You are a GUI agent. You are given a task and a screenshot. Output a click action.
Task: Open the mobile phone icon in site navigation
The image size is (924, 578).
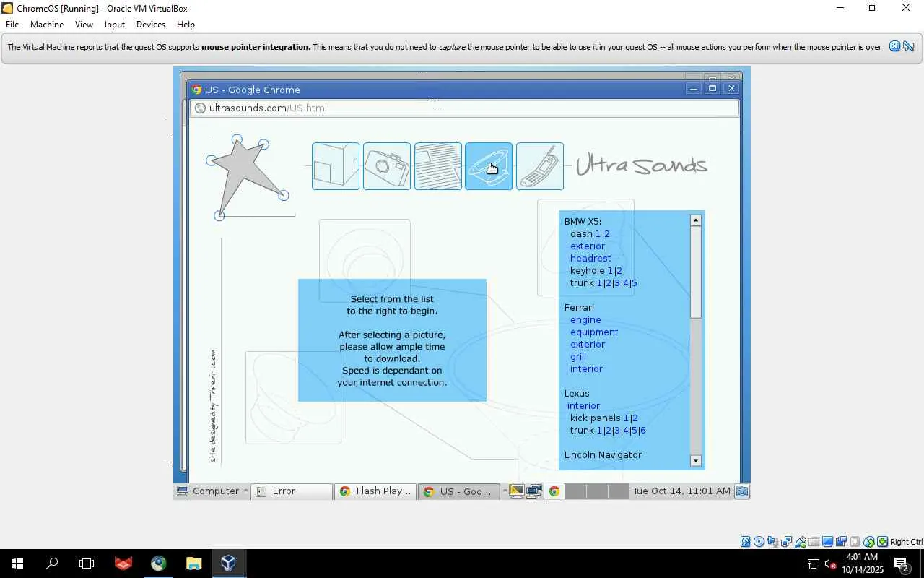click(540, 166)
